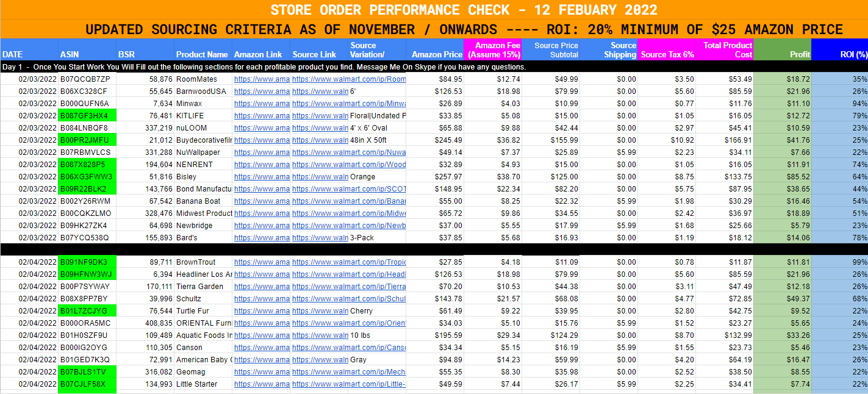Select the ROI (%) header cell
This screenshot has width=868, height=394.
pyautogui.click(x=840, y=49)
